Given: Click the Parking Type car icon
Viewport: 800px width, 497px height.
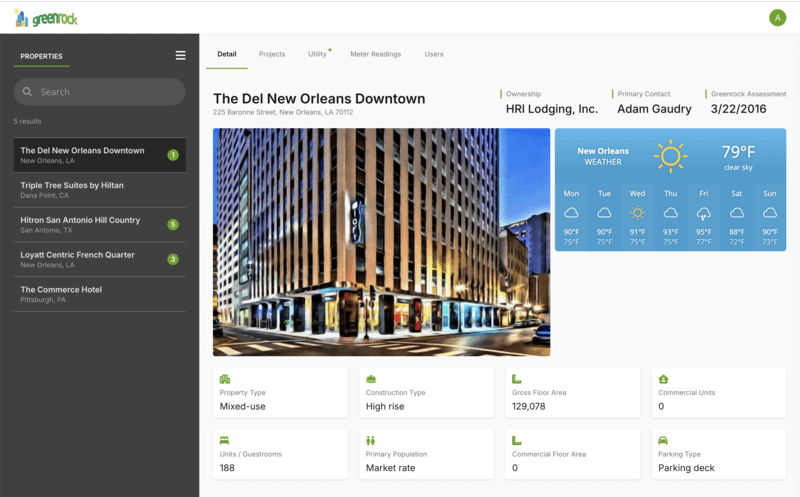Looking at the screenshot, I should (663, 440).
